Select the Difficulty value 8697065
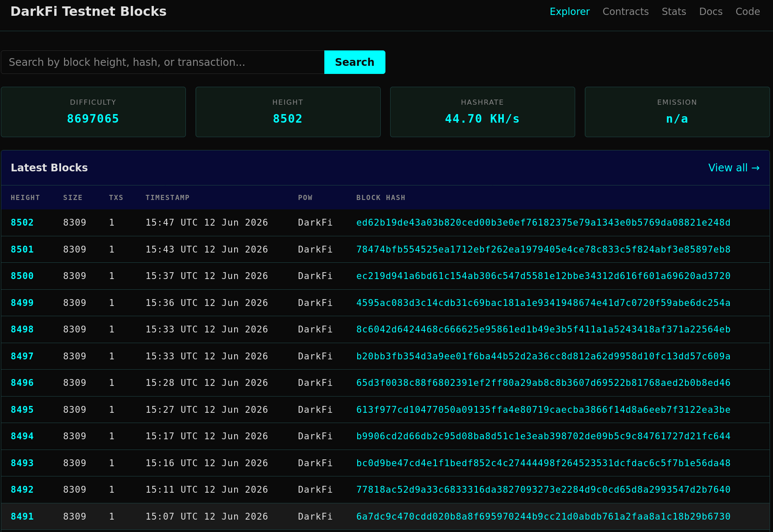This screenshot has width=773, height=532. [x=93, y=119]
